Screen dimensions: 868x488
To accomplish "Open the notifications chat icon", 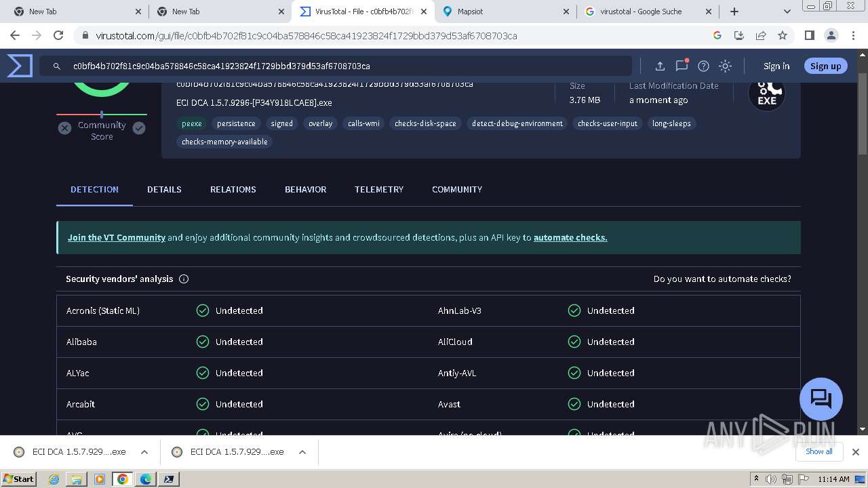I will (682, 66).
